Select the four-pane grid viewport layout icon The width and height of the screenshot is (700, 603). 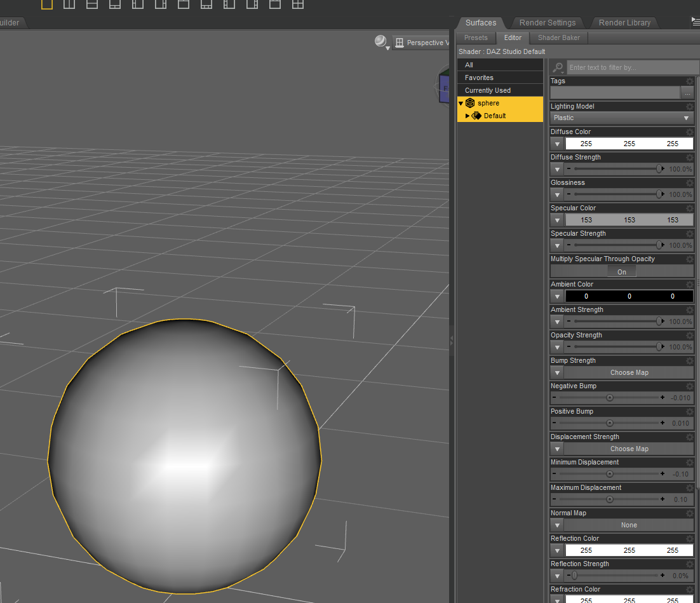coord(297,4)
